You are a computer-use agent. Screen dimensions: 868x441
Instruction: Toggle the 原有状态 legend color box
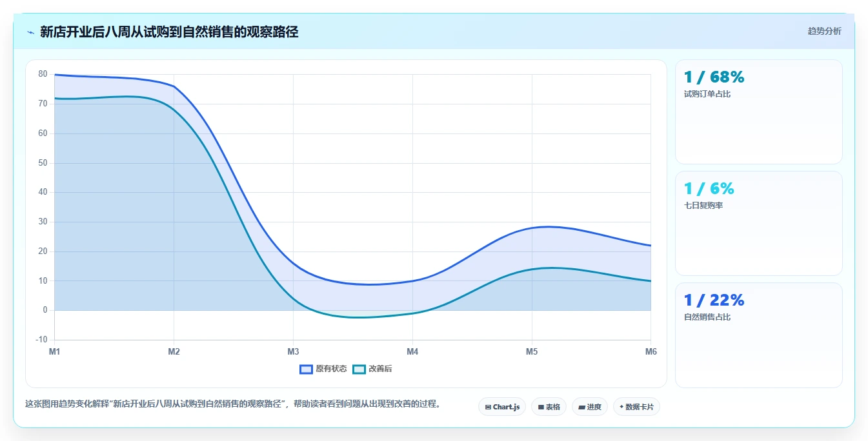(306, 369)
